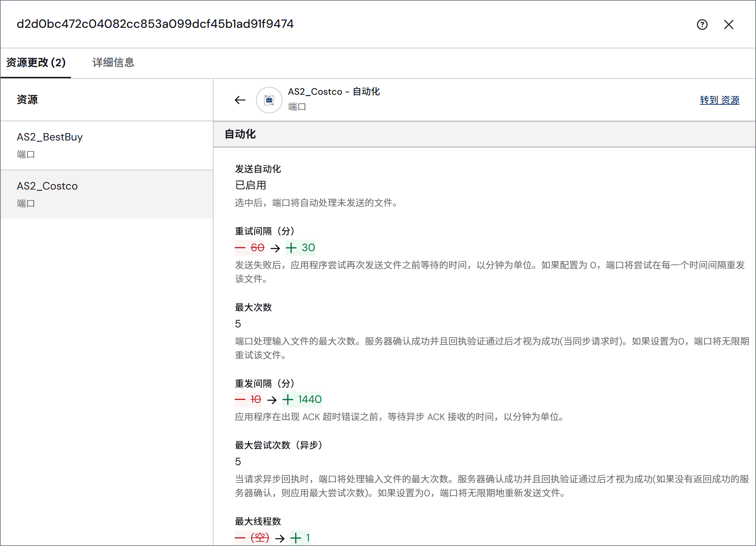Image resolution: width=756 pixels, height=546 pixels.
Task: Open the help question mark icon
Action: tap(702, 24)
